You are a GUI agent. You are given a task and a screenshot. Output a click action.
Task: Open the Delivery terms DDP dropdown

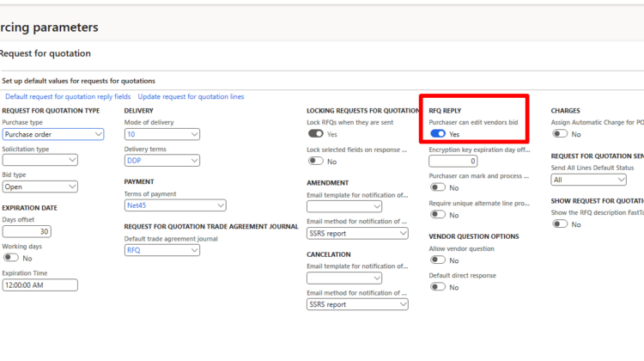162,160
